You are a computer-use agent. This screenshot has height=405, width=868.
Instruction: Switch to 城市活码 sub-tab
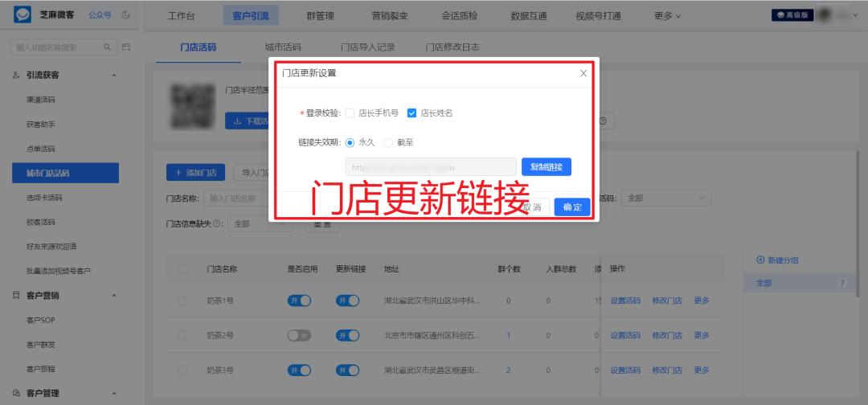pyautogui.click(x=283, y=47)
